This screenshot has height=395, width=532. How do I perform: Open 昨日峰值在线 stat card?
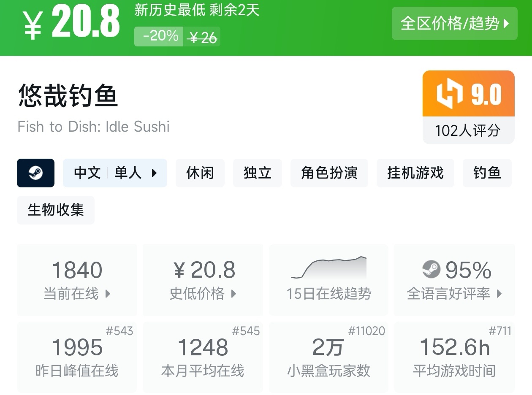[x=77, y=357]
